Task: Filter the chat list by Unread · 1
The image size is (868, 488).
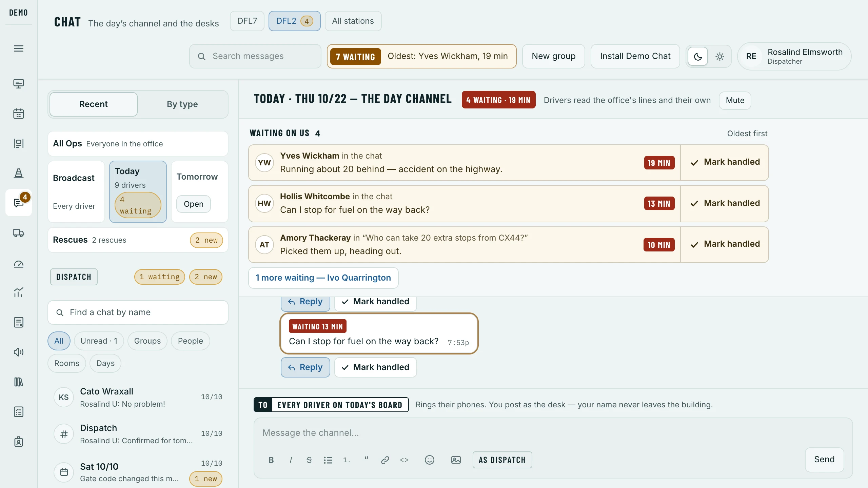Action: 99,341
